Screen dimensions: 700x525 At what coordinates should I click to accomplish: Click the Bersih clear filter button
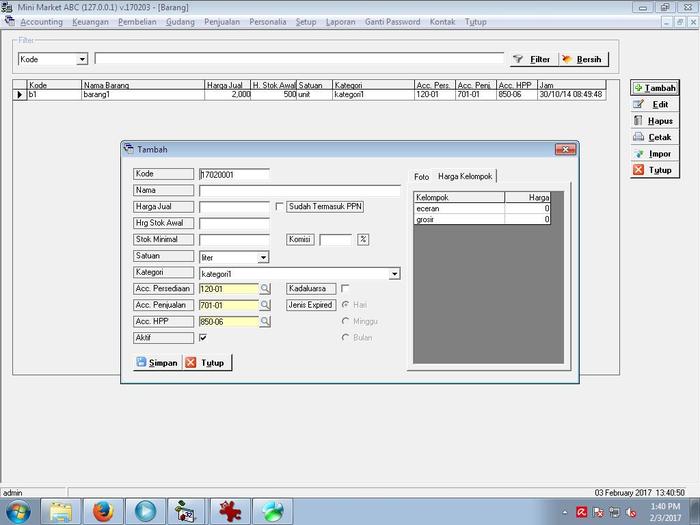click(583, 59)
